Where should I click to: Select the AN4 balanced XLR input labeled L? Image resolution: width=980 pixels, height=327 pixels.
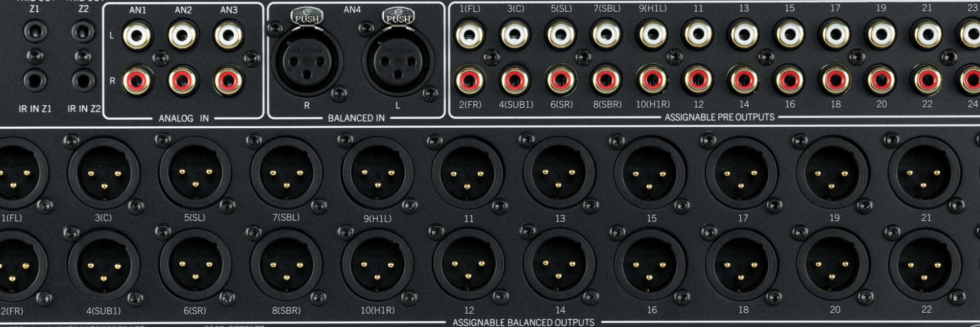point(398,61)
